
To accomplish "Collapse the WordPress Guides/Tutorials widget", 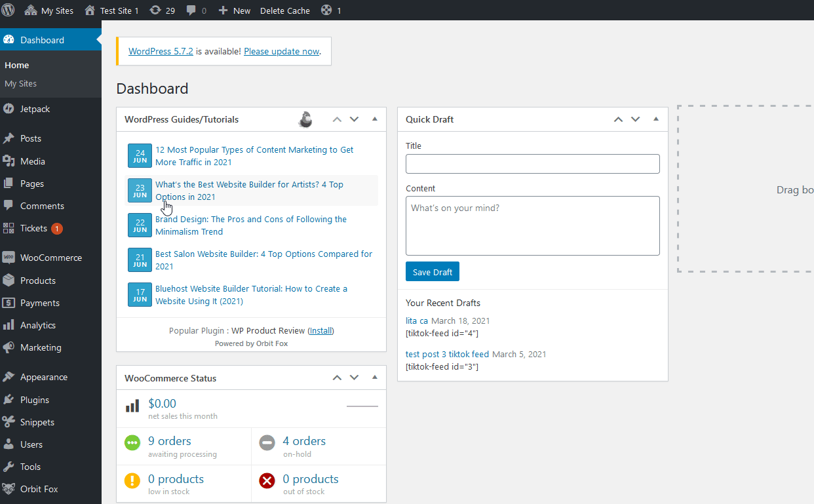I will point(375,119).
